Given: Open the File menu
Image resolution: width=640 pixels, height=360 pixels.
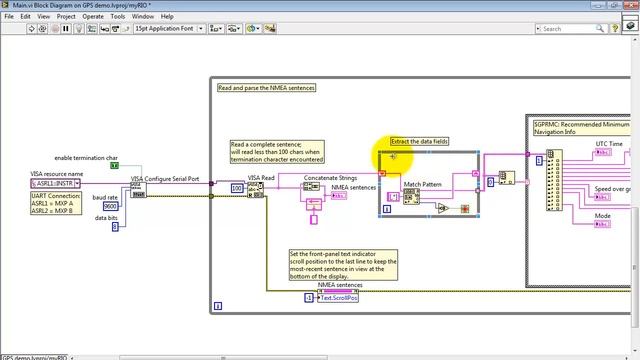Looking at the screenshot, I should tap(9, 16).
